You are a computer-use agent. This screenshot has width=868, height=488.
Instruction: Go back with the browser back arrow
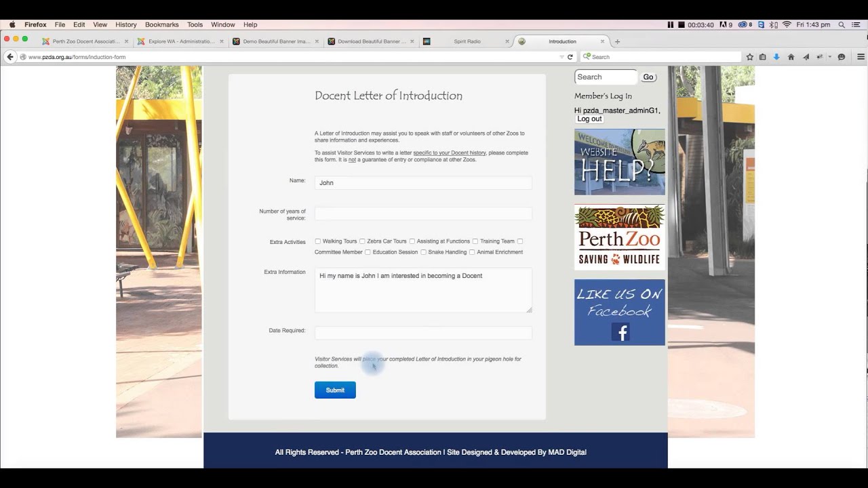pyautogui.click(x=10, y=57)
